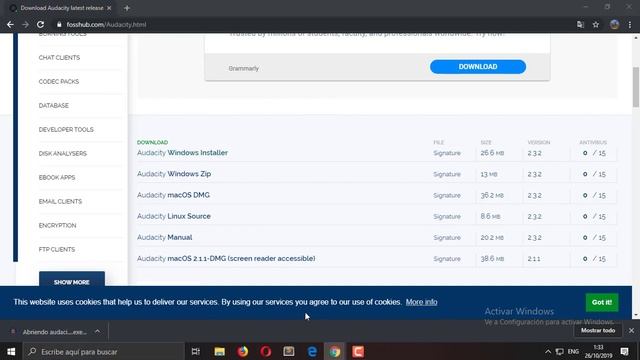Click the 2.1.1 version cell
Screen dimensions: 640x360
[534, 259]
